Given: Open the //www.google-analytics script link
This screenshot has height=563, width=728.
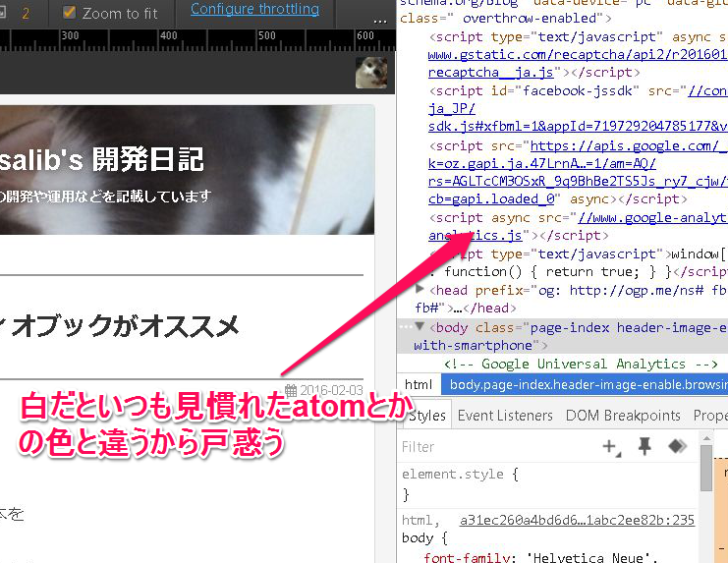Looking at the screenshot, I should [x=652, y=218].
